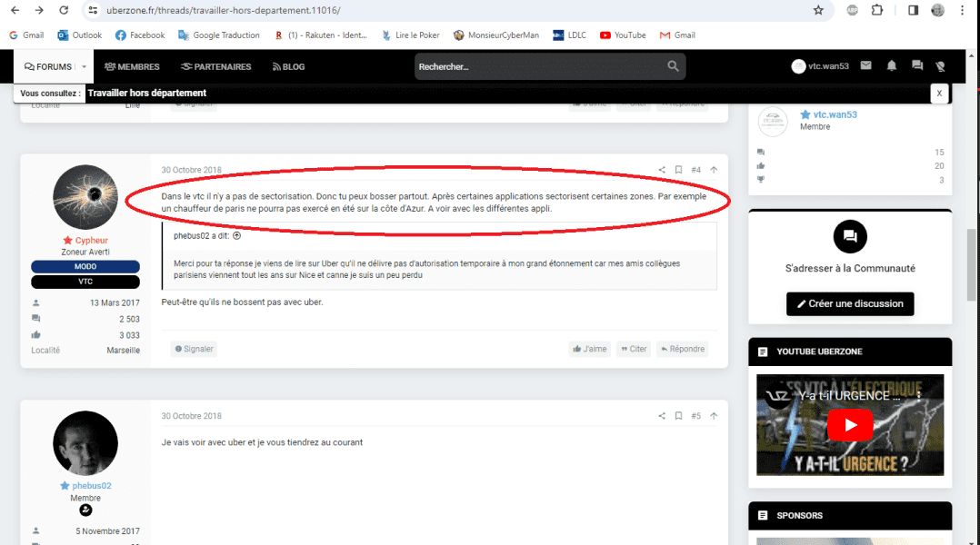Open permalink #4
Screen dimensions: 980x545
(695, 170)
